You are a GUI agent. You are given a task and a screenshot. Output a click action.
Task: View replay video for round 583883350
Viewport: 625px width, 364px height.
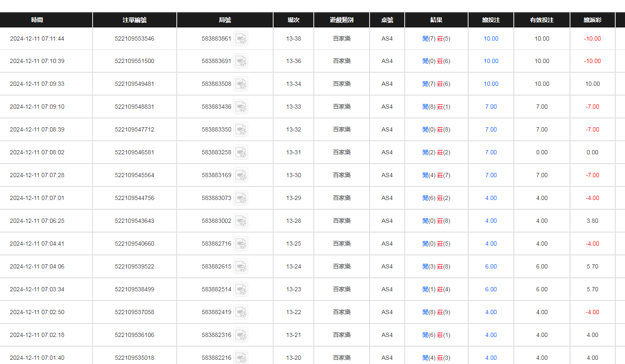[241, 130]
